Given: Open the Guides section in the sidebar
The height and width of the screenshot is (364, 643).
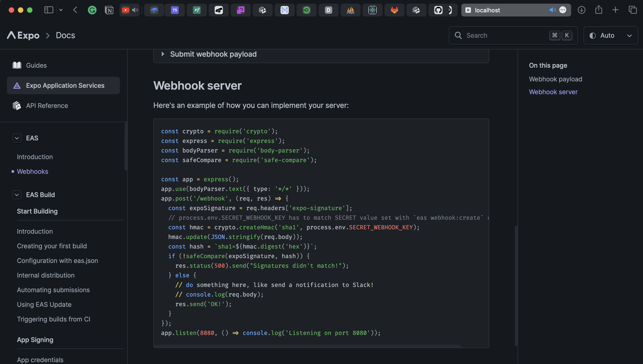Looking at the screenshot, I should tap(36, 65).
